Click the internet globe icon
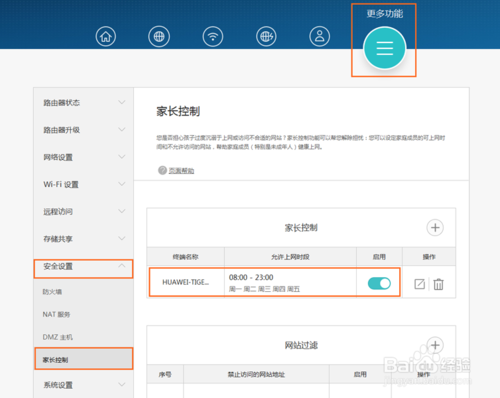Image resolution: width=500 pixels, height=398 pixels. pyautogui.click(x=159, y=36)
